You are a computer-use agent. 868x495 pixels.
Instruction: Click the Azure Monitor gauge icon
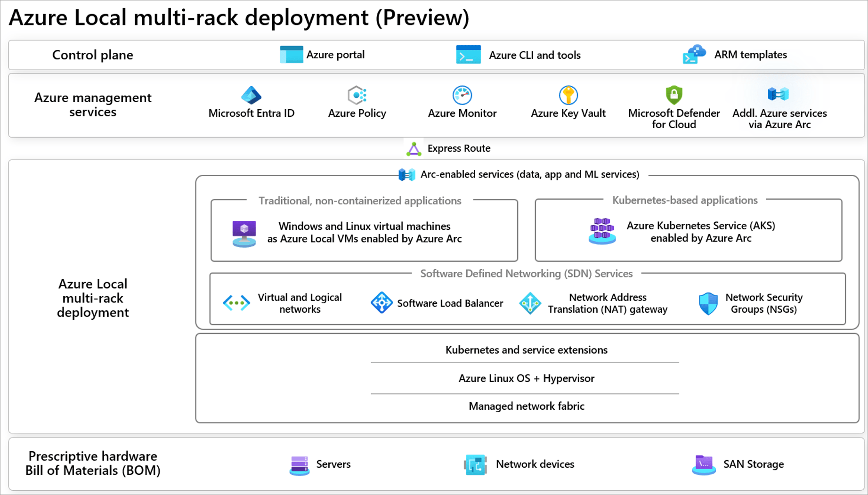click(462, 95)
